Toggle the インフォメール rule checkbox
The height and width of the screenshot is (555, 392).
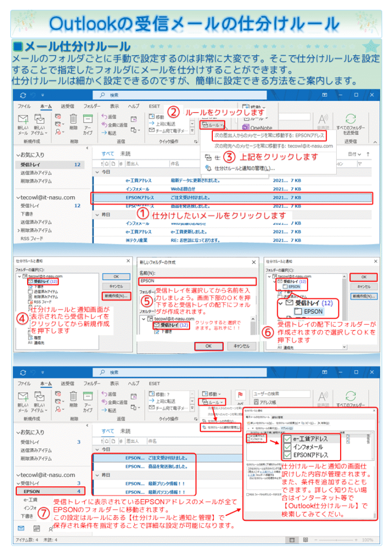288,447
